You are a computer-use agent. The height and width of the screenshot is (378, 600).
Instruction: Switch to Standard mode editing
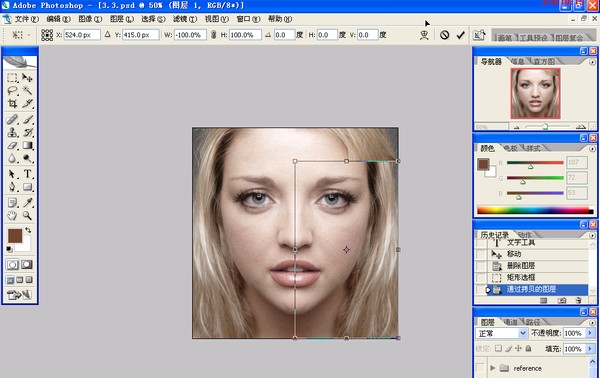pyautogui.click(x=12, y=264)
